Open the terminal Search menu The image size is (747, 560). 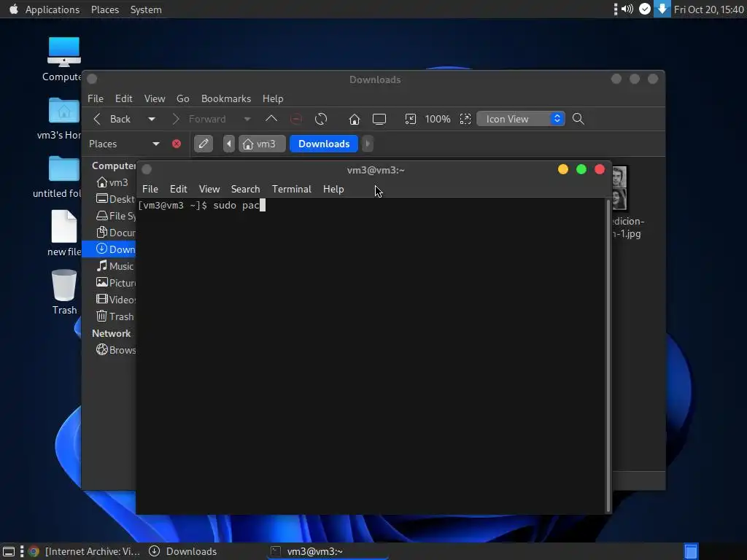(245, 189)
